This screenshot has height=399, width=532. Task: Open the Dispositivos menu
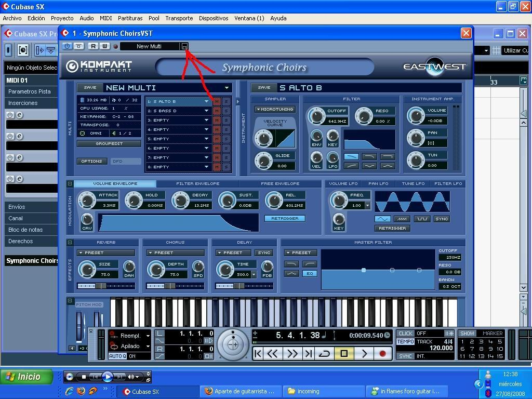(214, 18)
